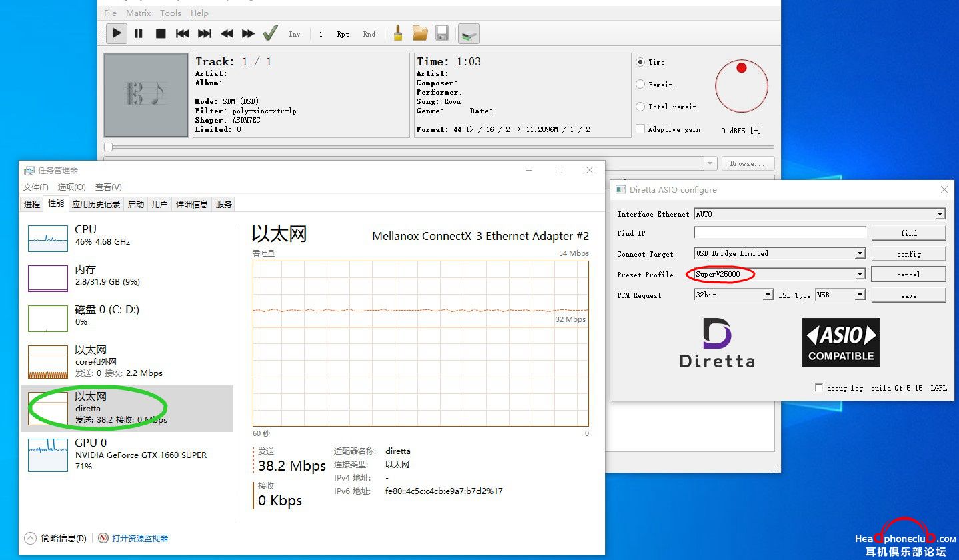
Task: Select the CPU performance entry
Action: pyautogui.click(x=127, y=238)
